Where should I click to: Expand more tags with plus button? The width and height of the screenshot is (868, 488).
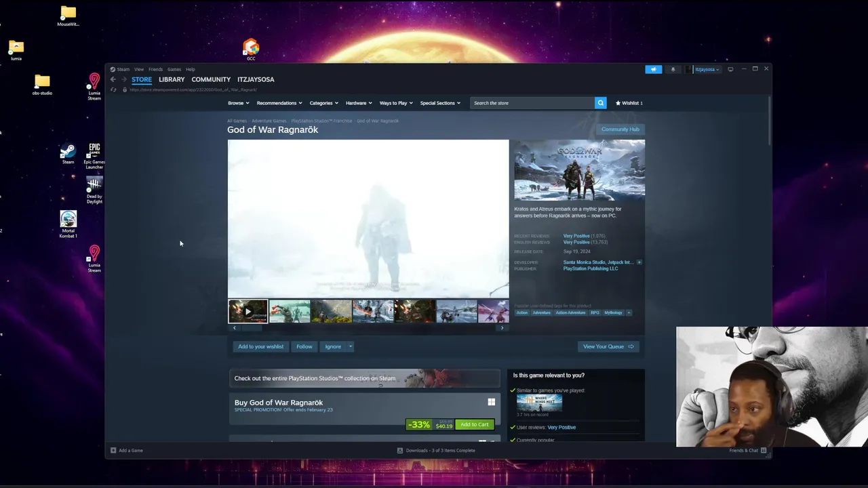pyautogui.click(x=629, y=312)
